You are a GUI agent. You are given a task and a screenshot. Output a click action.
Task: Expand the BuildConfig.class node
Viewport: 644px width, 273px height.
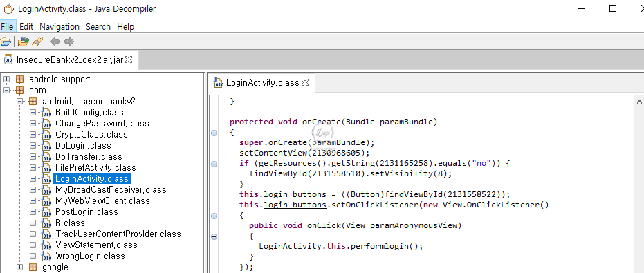(33, 113)
